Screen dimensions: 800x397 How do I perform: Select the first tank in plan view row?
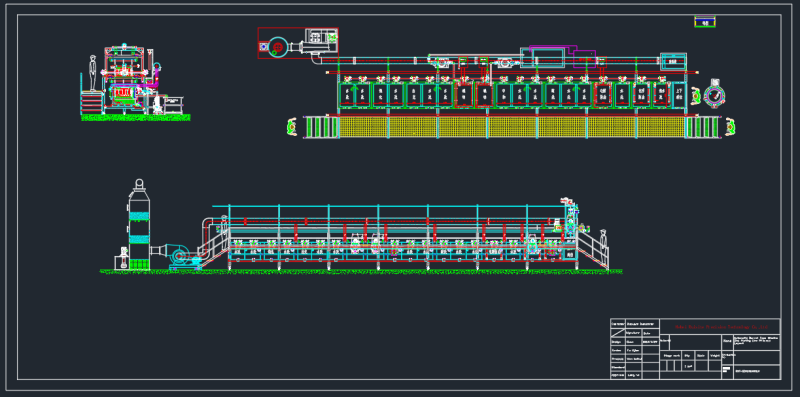click(x=347, y=95)
